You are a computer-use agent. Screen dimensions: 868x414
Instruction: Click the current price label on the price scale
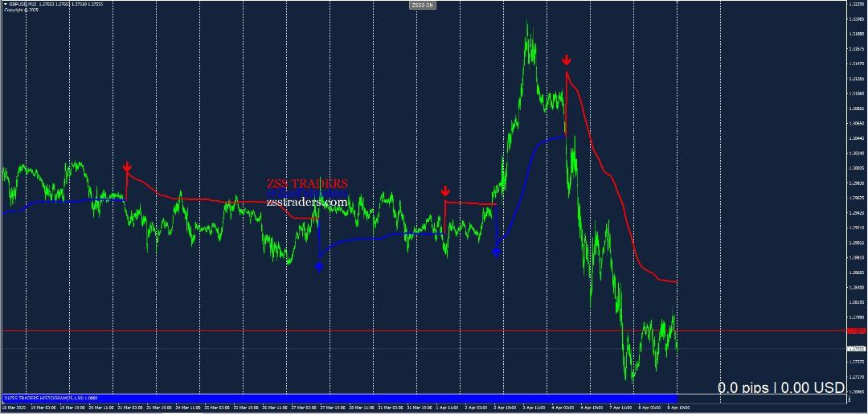tap(857, 349)
